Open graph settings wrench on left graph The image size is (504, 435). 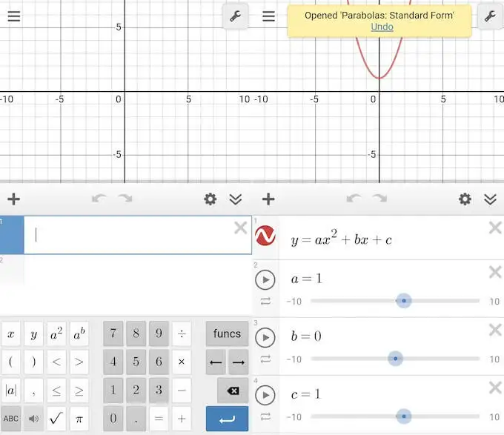235,16
